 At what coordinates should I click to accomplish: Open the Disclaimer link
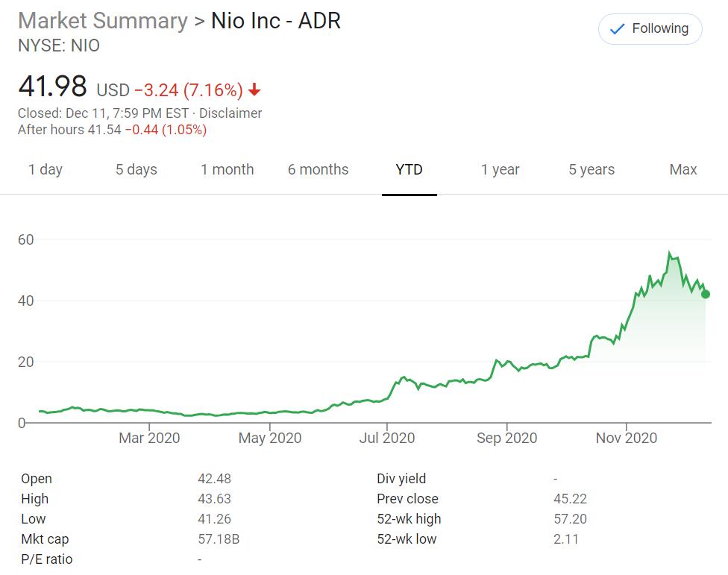click(x=230, y=113)
